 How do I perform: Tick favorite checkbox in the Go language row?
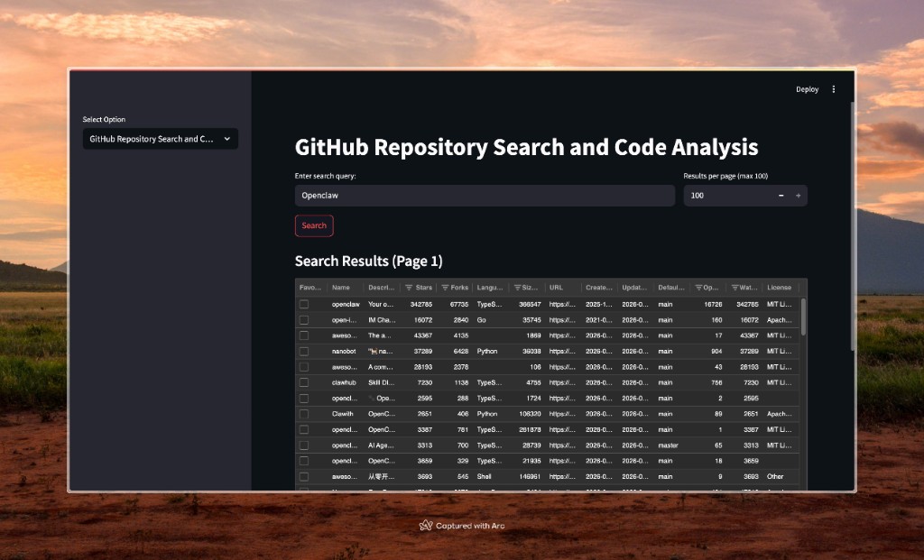pos(304,320)
